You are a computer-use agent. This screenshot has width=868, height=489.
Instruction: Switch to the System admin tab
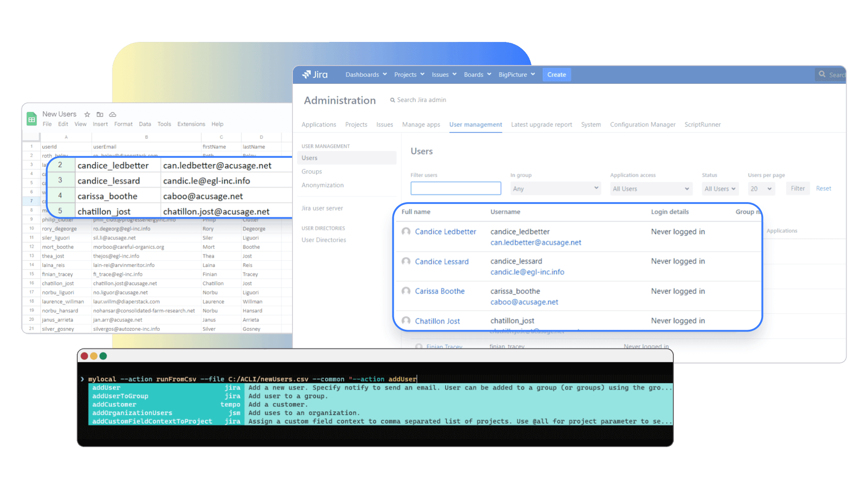(x=591, y=124)
